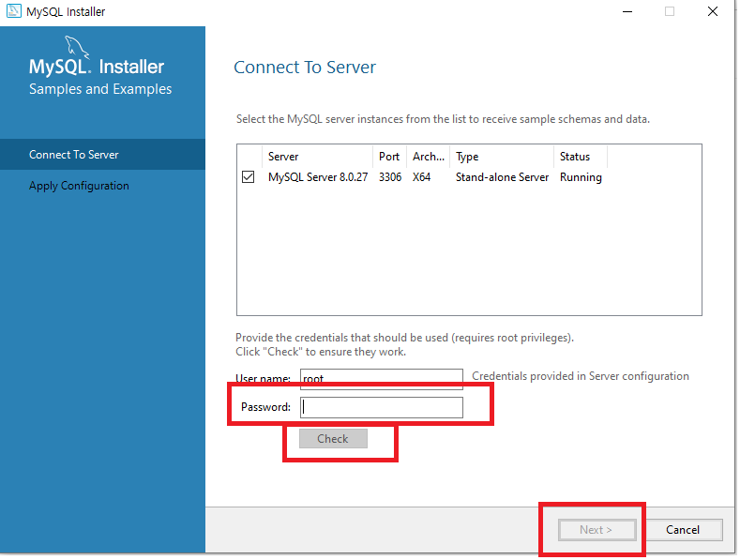The image size is (740, 560).
Task: Click the Type column header
Action: click(x=502, y=157)
